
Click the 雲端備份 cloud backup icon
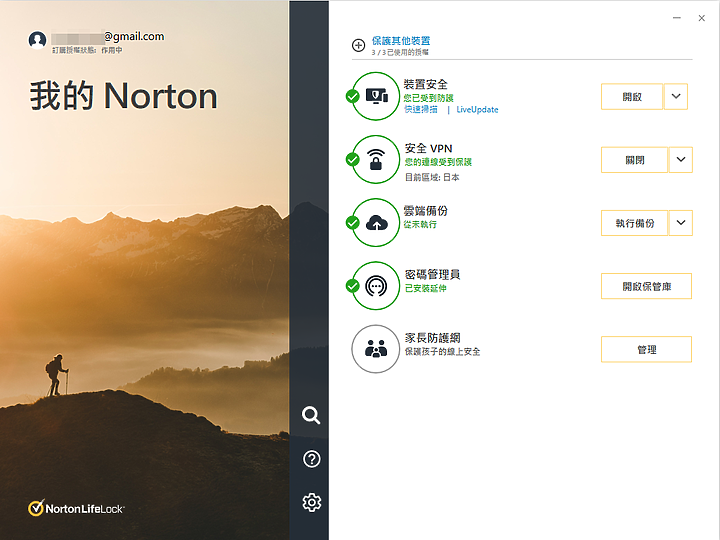click(377, 223)
